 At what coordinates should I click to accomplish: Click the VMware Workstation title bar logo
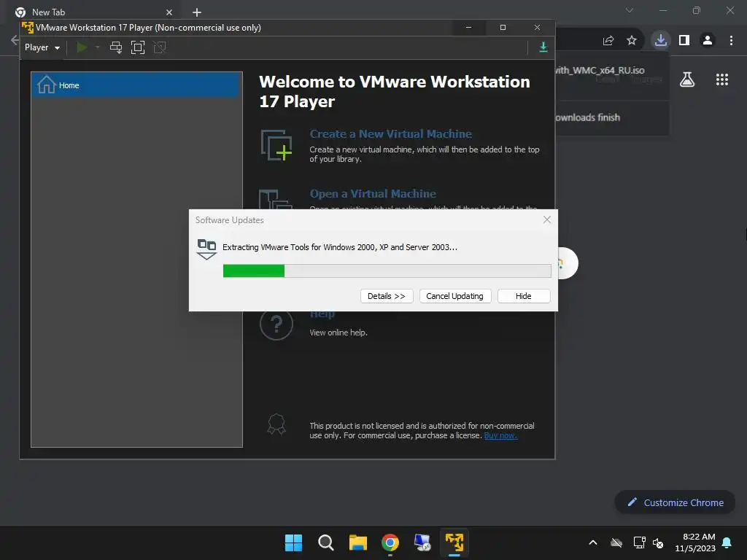tap(28, 28)
